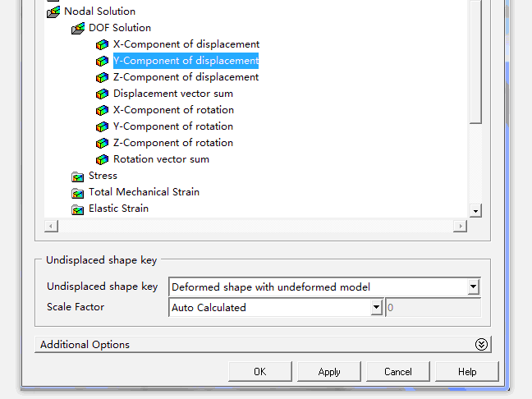Choose X-Component of rotation entry

tap(173, 110)
